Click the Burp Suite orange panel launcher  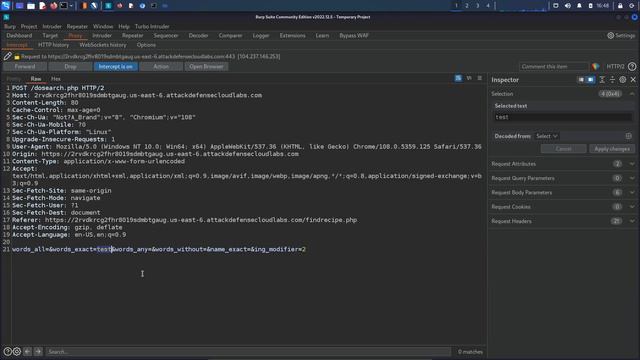pos(84,6)
